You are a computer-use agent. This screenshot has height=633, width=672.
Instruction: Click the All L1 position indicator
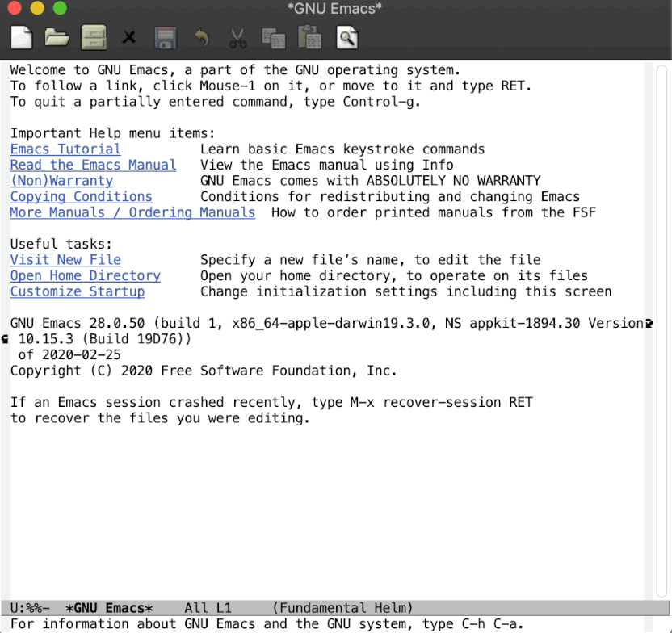[x=208, y=608]
